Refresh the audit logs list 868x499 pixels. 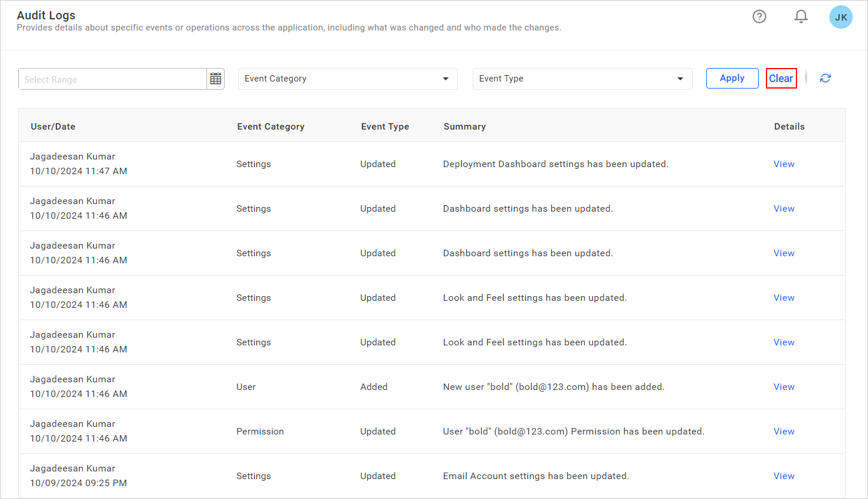(x=825, y=79)
